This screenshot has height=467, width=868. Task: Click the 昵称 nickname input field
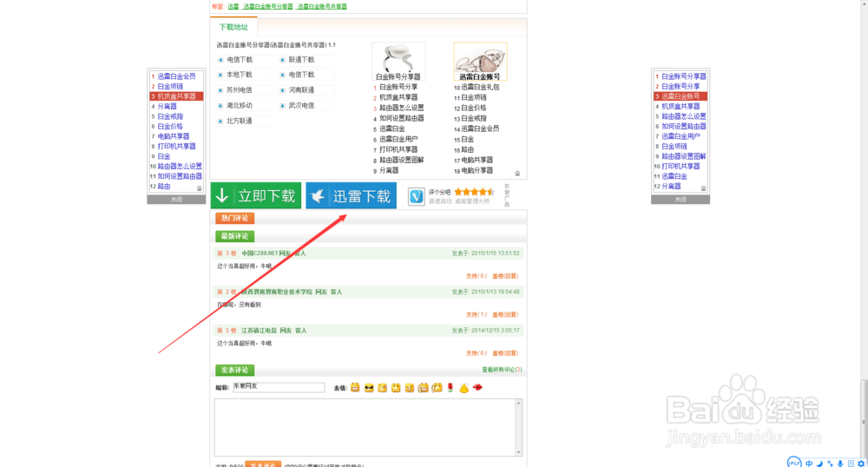click(x=279, y=387)
